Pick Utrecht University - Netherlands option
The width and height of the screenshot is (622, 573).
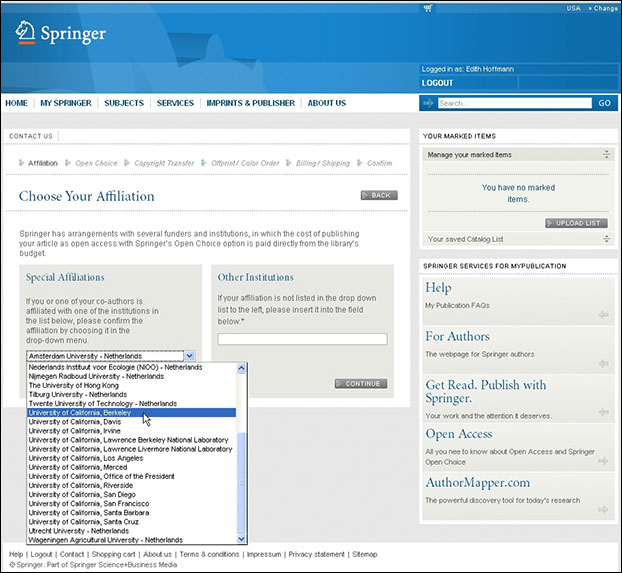(131, 531)
